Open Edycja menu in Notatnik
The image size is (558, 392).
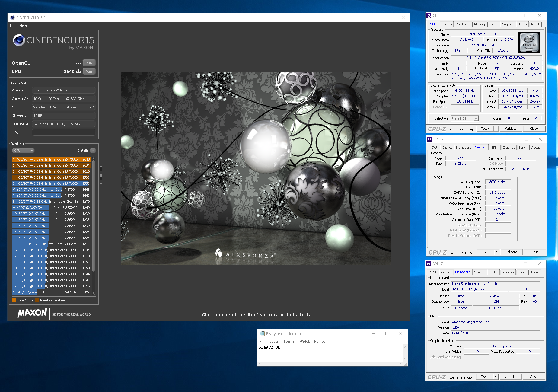(x=275, y=341)
